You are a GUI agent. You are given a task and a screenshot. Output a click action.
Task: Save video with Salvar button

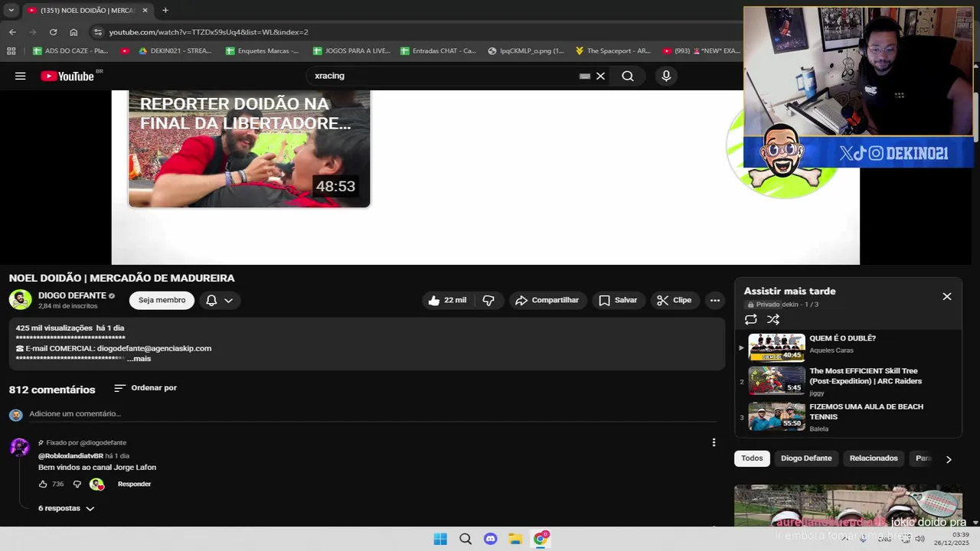tap(617, 300)
